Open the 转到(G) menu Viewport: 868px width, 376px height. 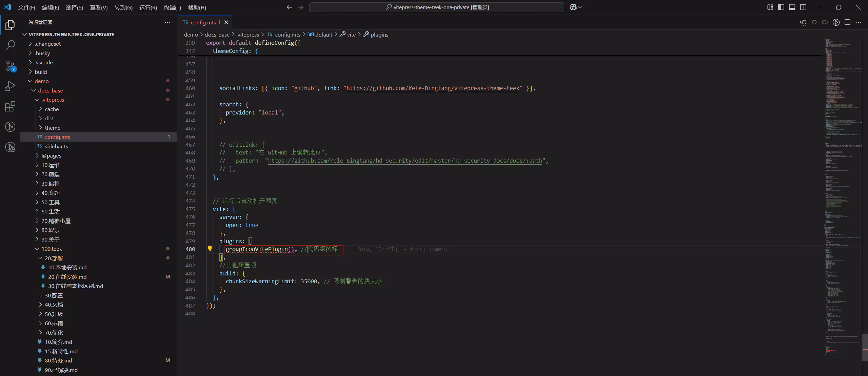pyautogui.click(x=123, y=7)
